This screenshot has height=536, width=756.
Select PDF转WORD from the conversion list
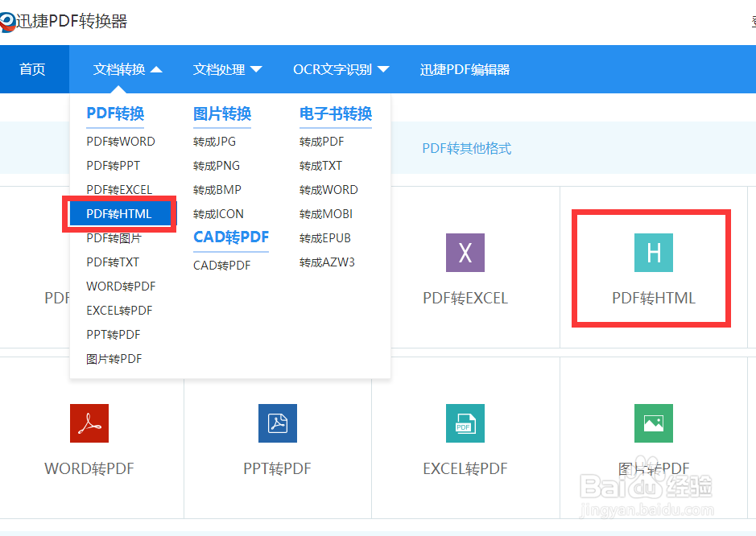120,141
